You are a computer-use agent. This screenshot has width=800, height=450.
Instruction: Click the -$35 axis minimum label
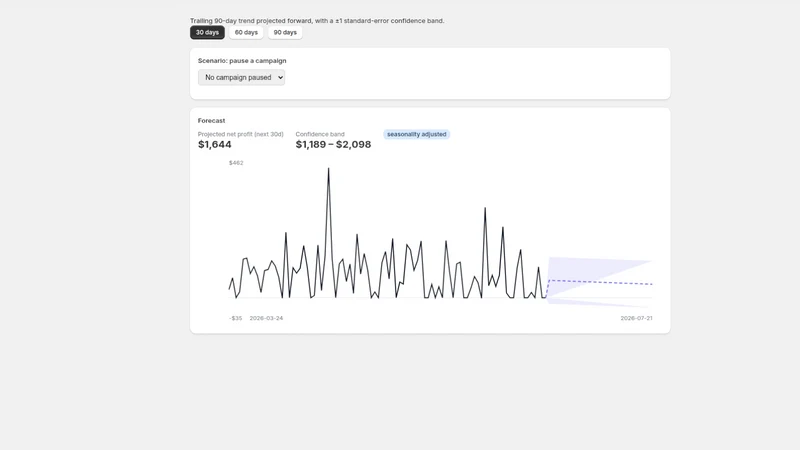click(x=236, y=318)
